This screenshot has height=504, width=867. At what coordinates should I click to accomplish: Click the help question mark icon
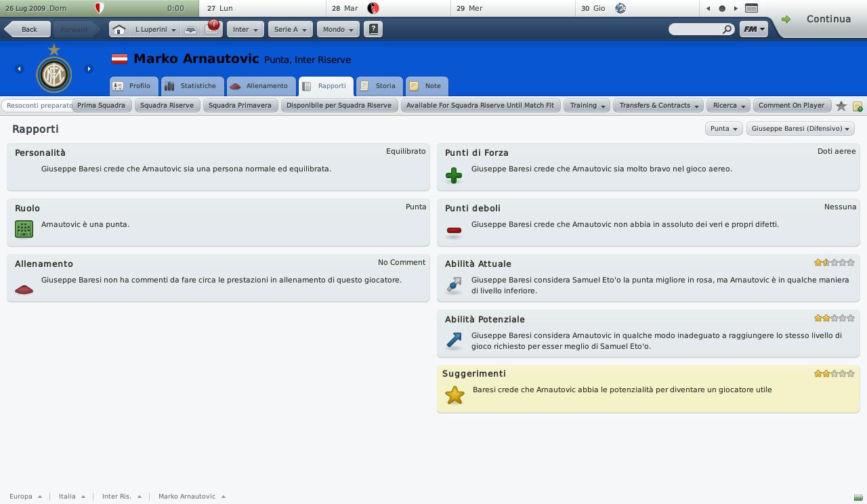373,29
